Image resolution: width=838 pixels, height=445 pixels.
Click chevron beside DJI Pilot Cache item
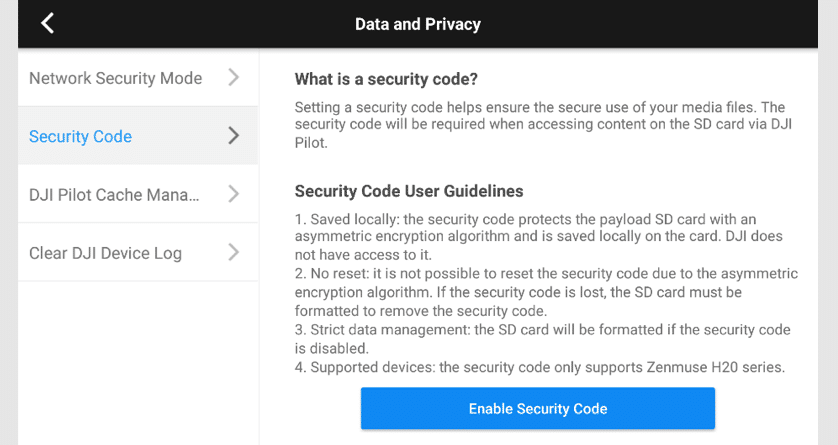233,193
